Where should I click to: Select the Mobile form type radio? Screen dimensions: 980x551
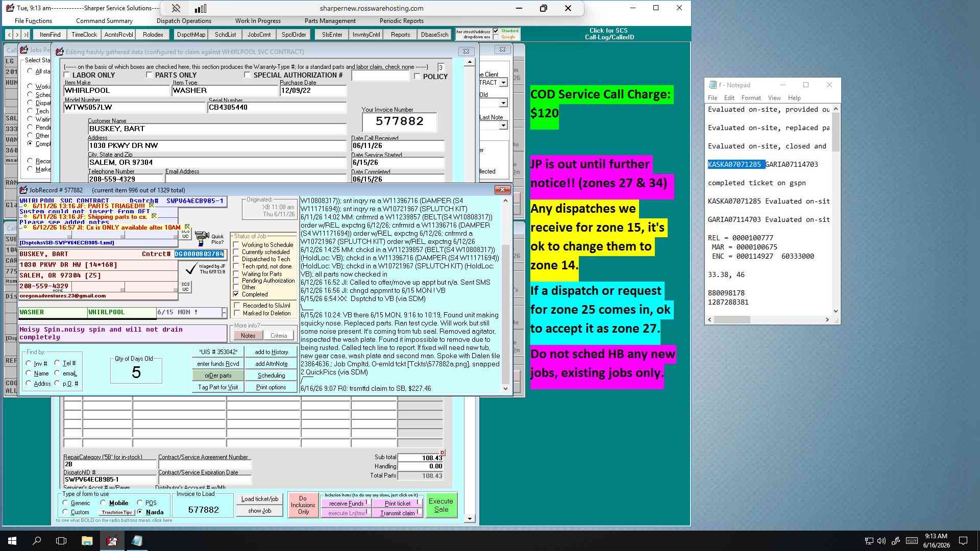104,503
